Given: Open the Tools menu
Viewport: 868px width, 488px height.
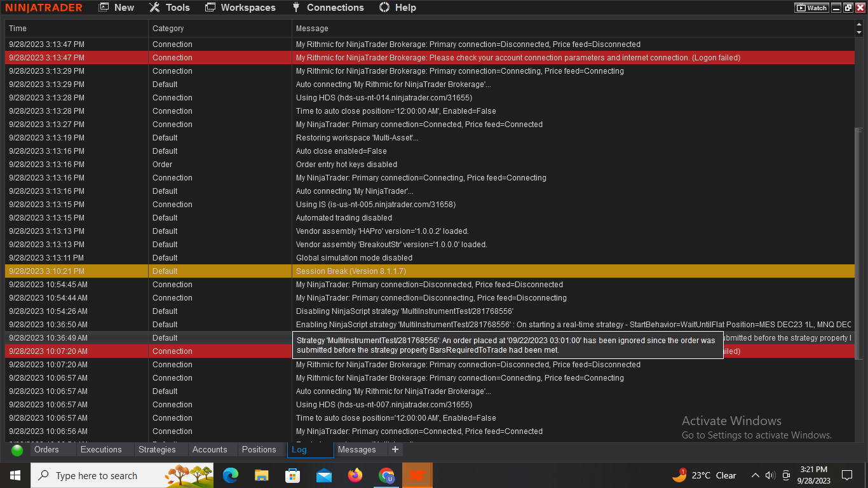Looking at the screenshot, I should pyautogui.click(x=169, y=8).
